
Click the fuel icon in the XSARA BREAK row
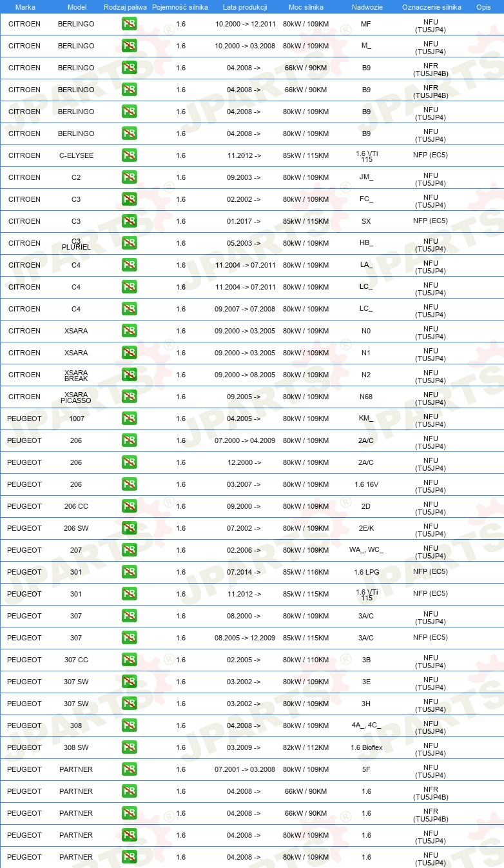(x=129, y=375)
